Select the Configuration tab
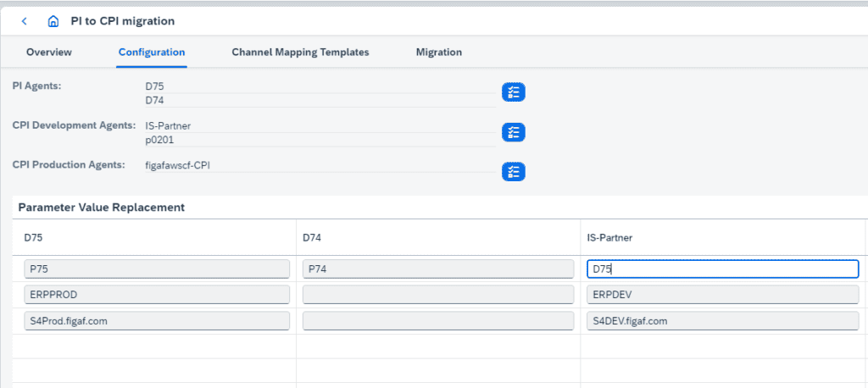 [x=152, y=52]
